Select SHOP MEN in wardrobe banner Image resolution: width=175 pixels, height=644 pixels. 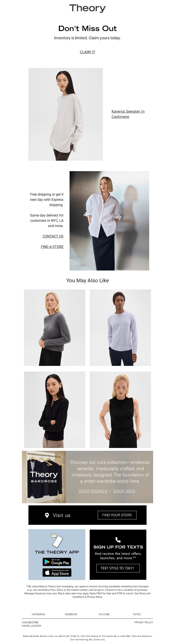click(x=124, y=491)
